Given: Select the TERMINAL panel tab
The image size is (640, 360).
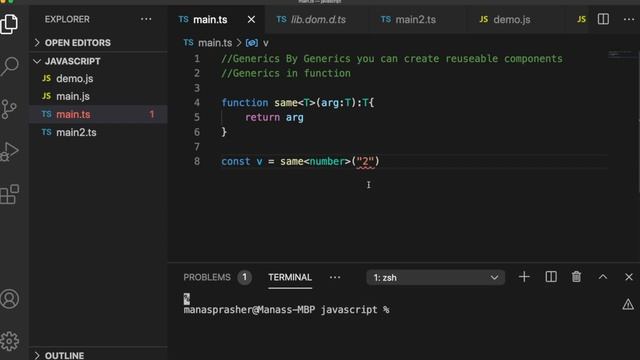Looking at the screenshot, I should coord(290,277).
